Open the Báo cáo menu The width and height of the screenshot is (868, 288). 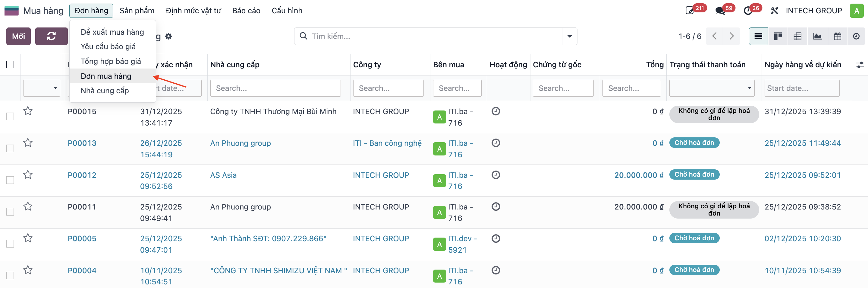click(x=246, y=11)
